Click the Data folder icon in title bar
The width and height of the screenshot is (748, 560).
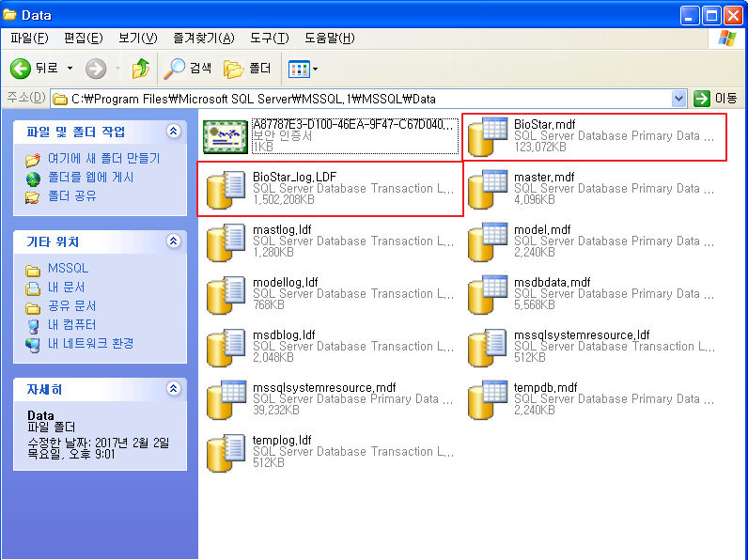[10, 15]
